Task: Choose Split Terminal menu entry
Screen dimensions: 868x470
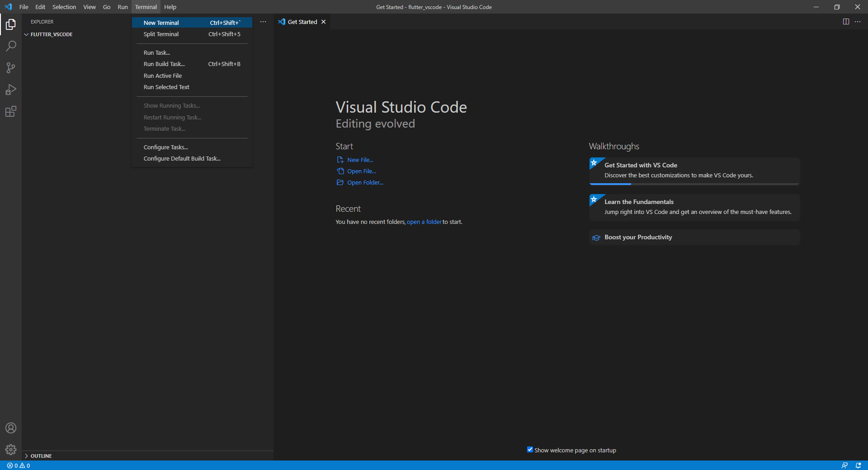Action: 192,34
